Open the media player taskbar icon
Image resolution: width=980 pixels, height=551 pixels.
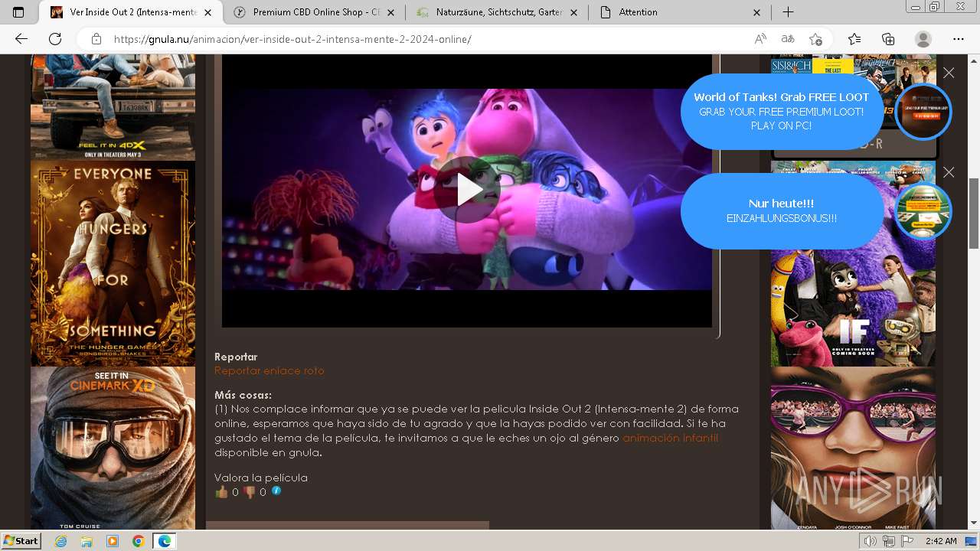click(113, 541)
